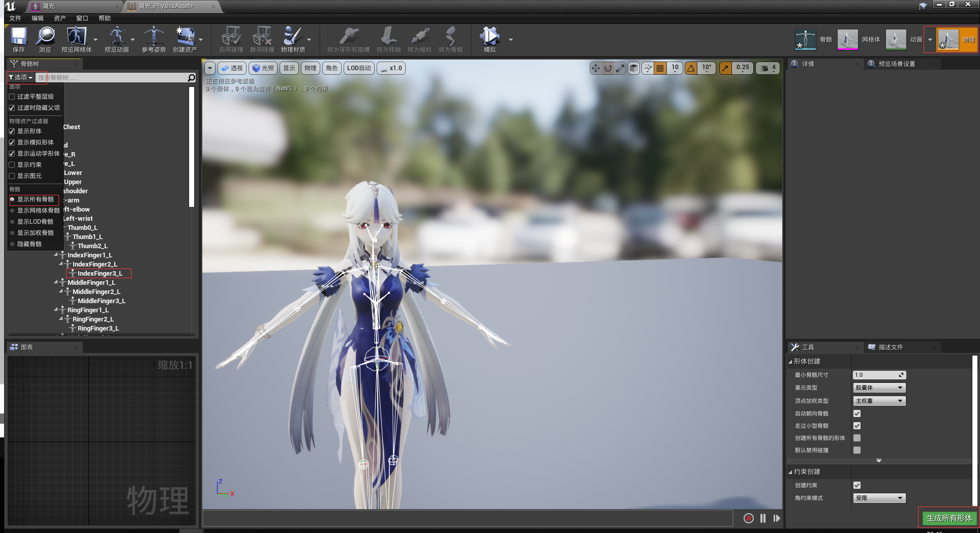Collapse the 约束创建 section
The image size is (980, 533).
[790, 472]
